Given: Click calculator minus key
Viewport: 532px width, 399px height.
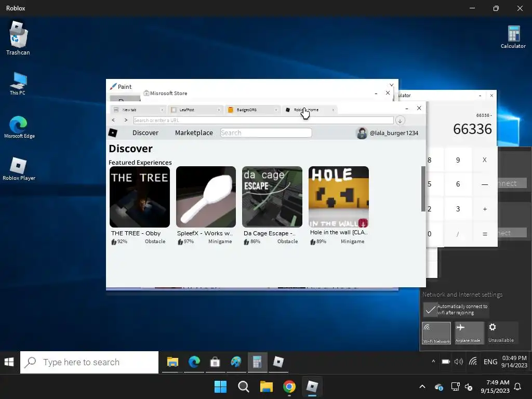Looking at the screenshot, I should 485,184.
